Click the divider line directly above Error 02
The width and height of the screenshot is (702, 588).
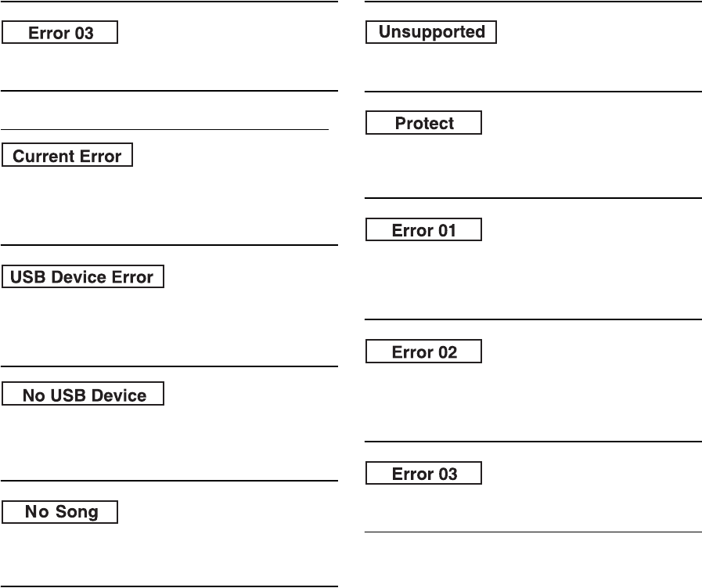pos(534,319)
